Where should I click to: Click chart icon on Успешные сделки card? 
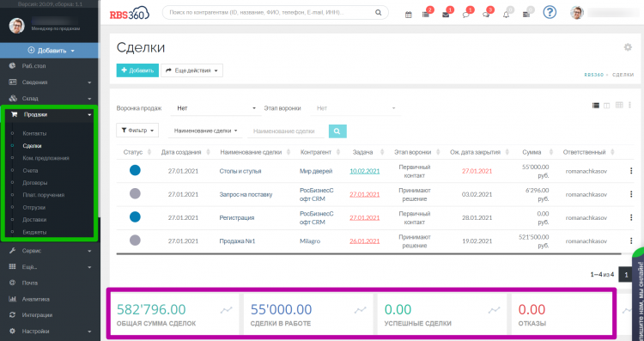[x=494, y=310]
